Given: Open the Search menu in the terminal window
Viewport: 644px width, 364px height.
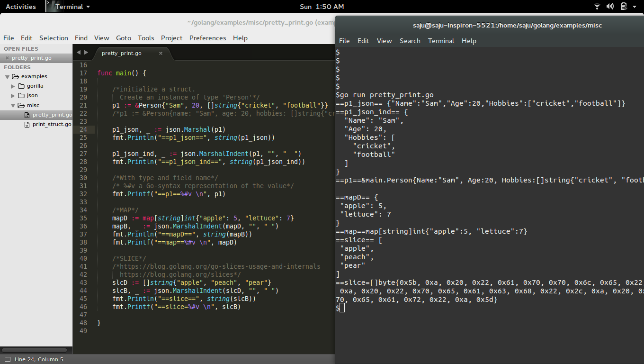Looking at the screenshot, I should point(410,41).
